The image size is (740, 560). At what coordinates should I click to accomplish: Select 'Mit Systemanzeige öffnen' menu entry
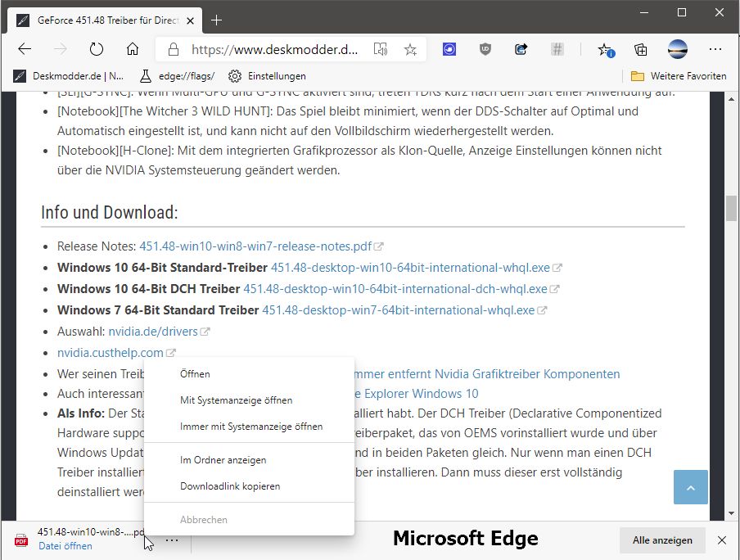(x=249, y=400)
